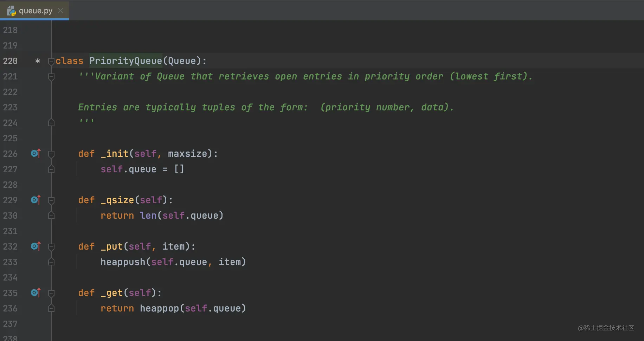This screenshot has height=341, width=644.
Task: Collapse the _init method fold marker
Action: coord(51,154)
